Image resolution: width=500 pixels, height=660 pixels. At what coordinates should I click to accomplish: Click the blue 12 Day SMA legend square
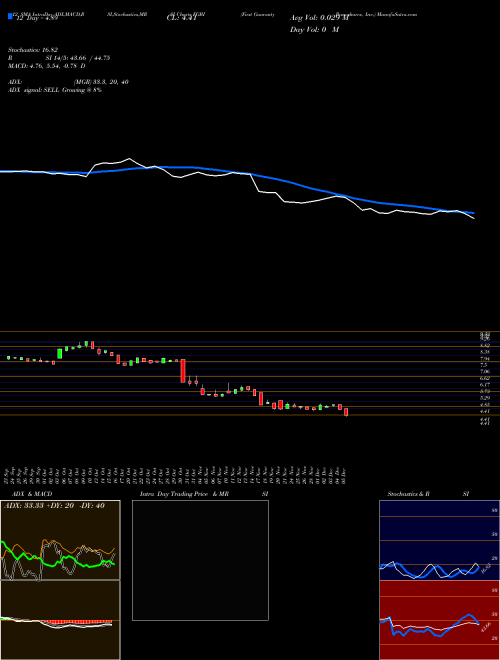coord(10,16)
